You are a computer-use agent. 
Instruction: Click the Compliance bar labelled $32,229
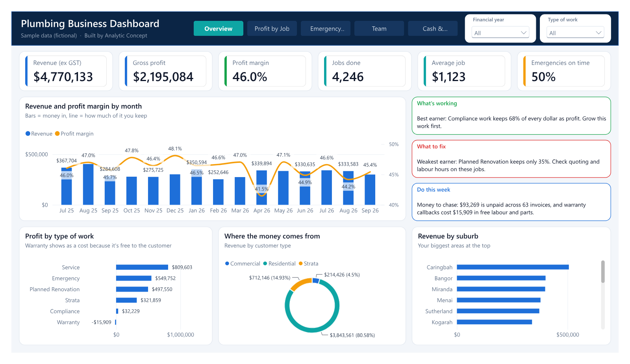pyautogui.click(x=117, y=311)
